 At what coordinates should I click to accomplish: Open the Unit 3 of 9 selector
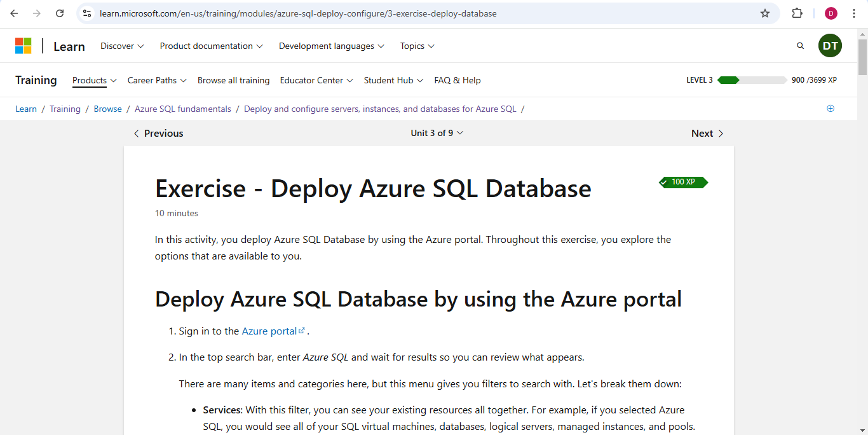click(437, 133)
